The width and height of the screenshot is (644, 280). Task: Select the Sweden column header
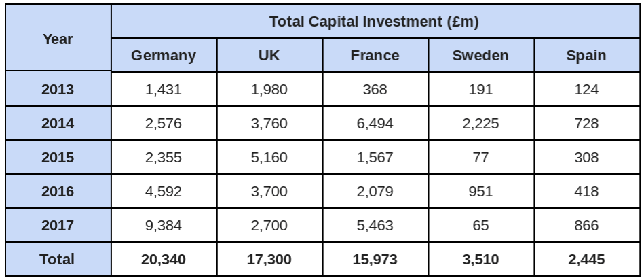point(481,55)
